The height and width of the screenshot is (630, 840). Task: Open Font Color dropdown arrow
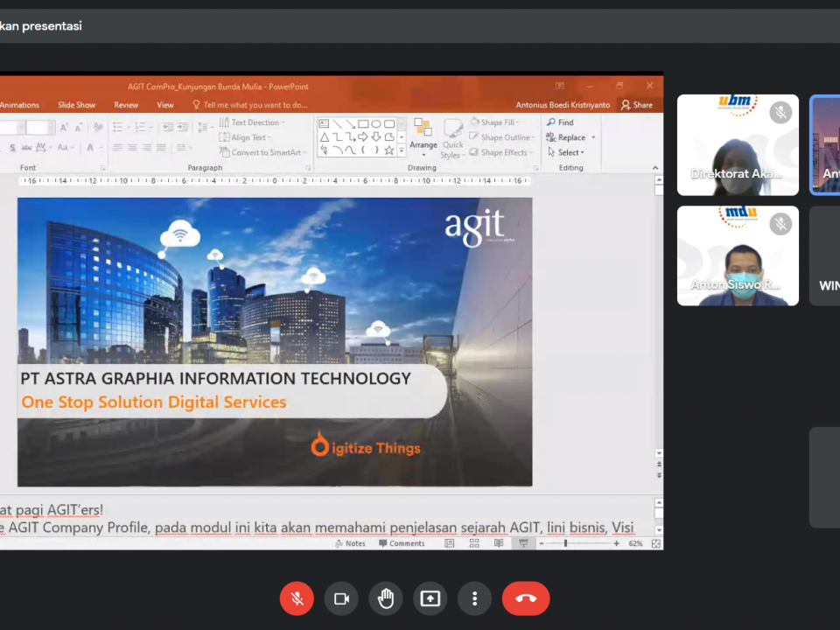[x=101, y=147]
